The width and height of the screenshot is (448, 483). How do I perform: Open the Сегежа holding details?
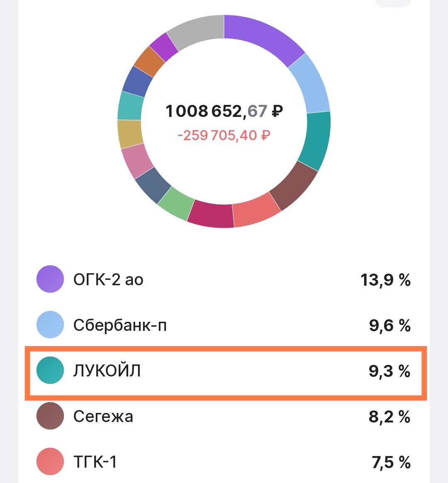224,416
